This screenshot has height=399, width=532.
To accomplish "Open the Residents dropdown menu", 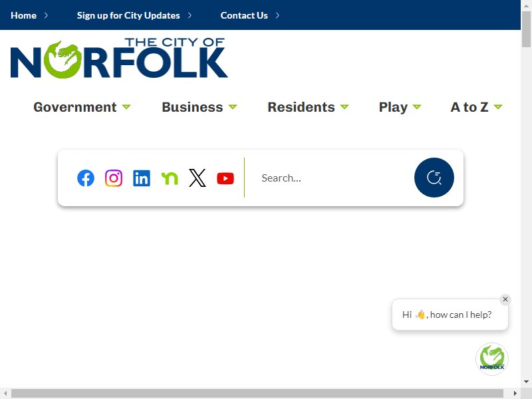I will [x=308, y=107].
